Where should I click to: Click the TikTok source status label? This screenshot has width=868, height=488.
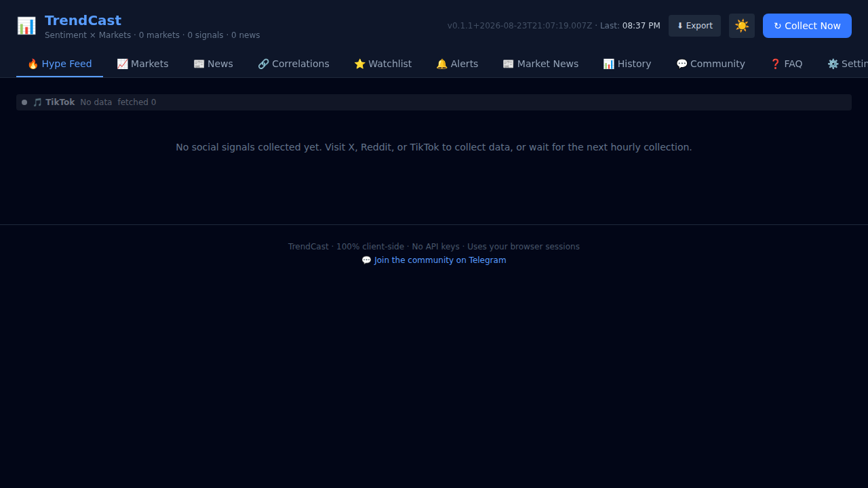point(54,102)
